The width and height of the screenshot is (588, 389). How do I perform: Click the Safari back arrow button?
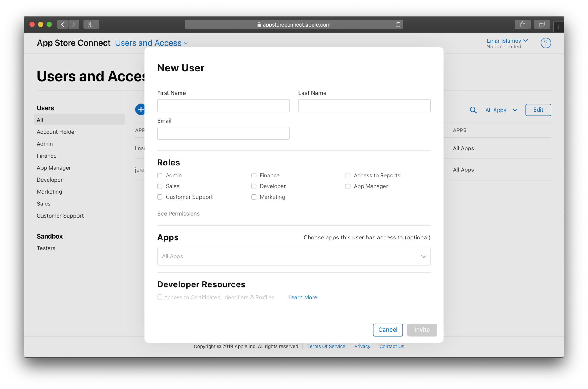[x=63, y=24]
